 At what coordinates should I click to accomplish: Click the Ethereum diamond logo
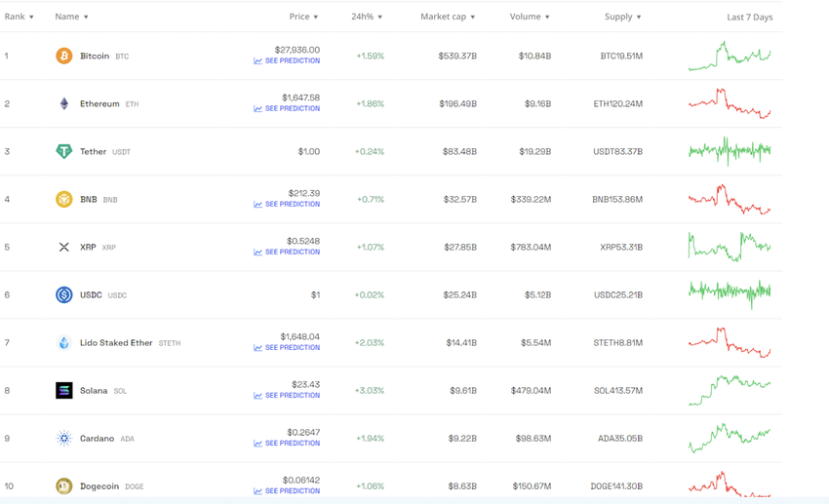click(x=64, y=103)
